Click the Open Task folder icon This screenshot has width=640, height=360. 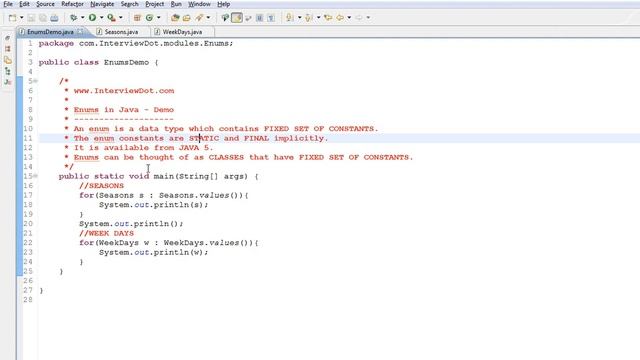[x=187, y=18]
